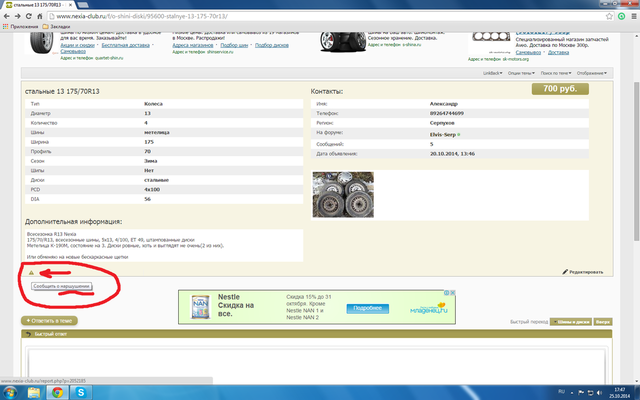
Task: Open the wheels photo thumbnail
Action: pos(343,194)
